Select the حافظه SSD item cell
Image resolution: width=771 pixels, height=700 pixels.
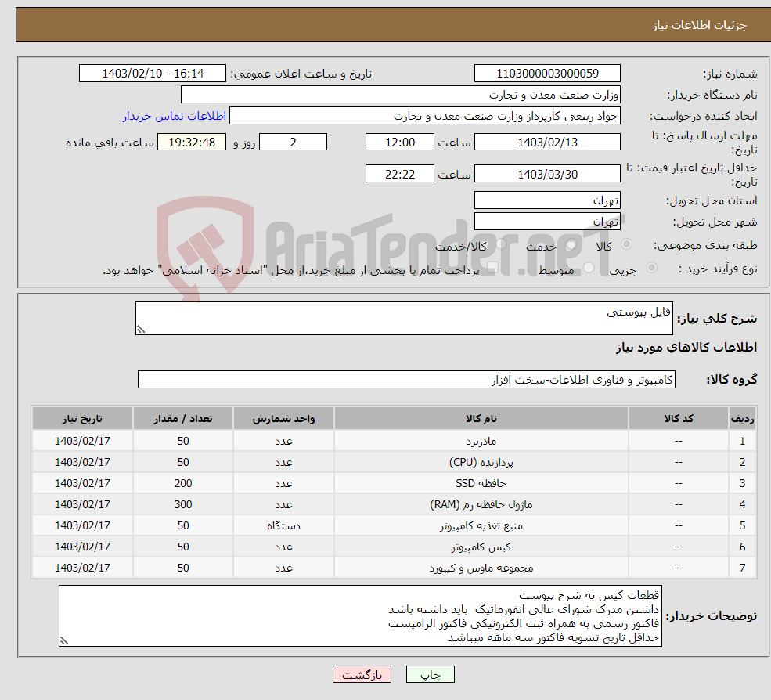pos(481,483)
